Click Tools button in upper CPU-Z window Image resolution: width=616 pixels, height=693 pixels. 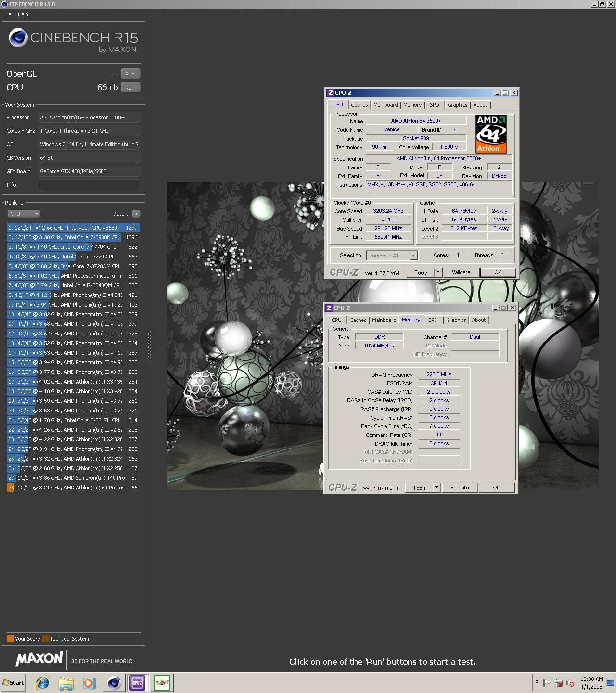pos(421,273)
